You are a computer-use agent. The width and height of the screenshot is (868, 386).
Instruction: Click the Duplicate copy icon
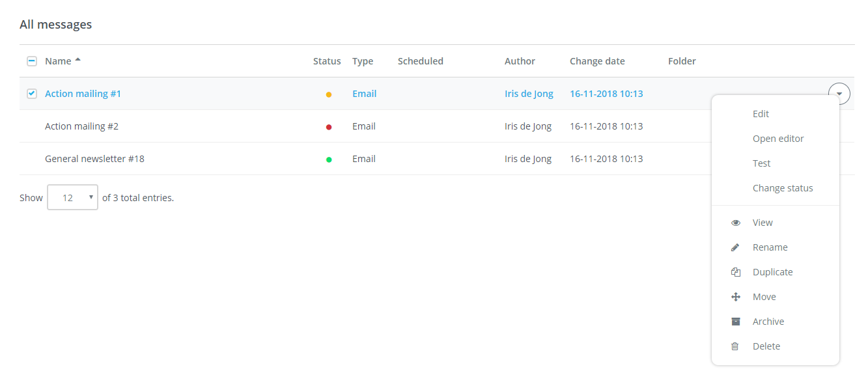coord(736,272)
